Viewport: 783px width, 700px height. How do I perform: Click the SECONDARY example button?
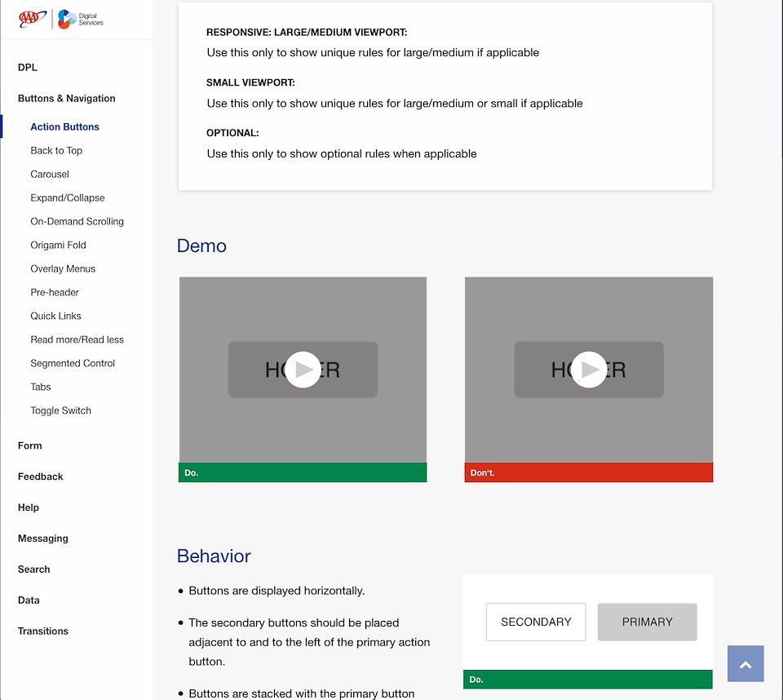click(536, 622)
